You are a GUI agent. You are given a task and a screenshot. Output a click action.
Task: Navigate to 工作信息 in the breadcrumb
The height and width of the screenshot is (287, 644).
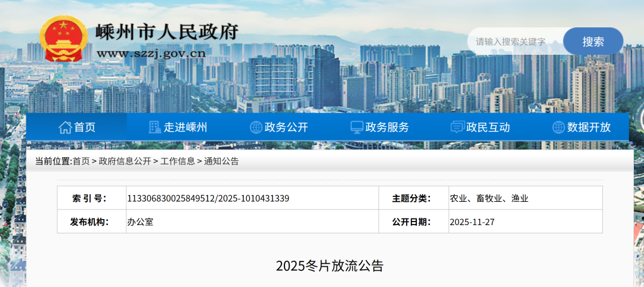click(x=177, y=161)
